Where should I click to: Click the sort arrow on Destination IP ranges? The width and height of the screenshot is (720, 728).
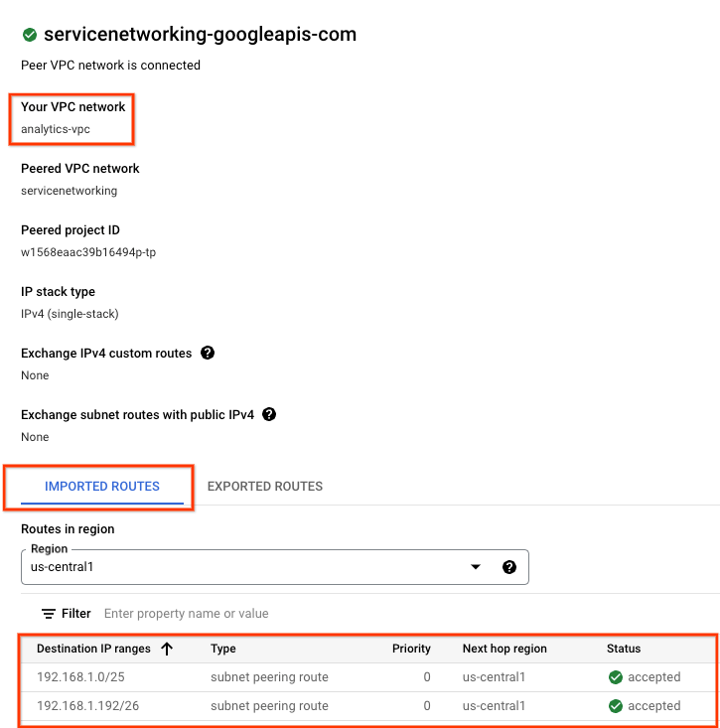167,649
